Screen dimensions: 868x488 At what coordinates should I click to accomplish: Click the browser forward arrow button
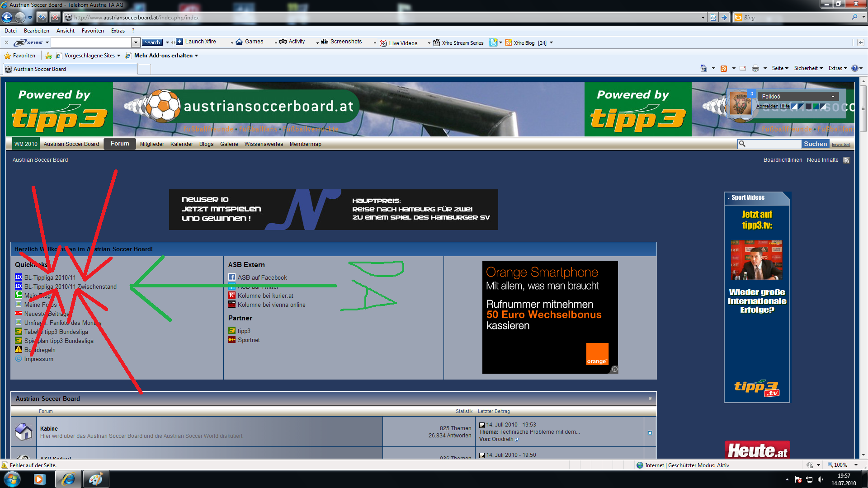click(19, 17)
